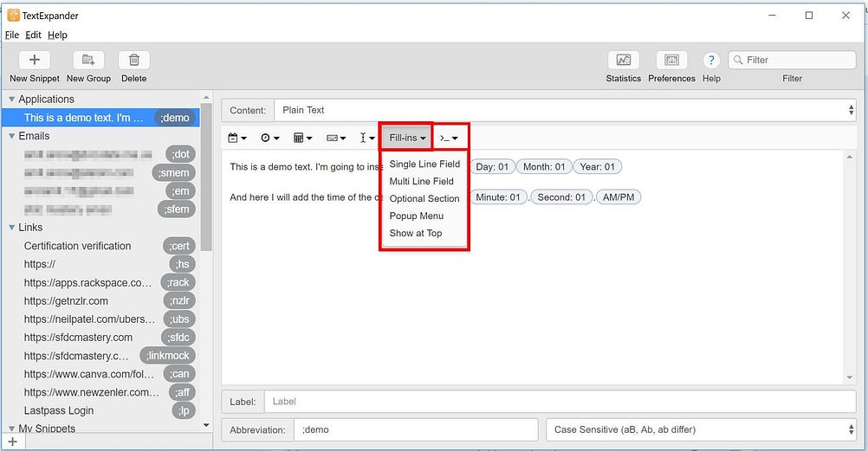Open the script prompt dropdown
868x451 pixels.
point(450,138)
